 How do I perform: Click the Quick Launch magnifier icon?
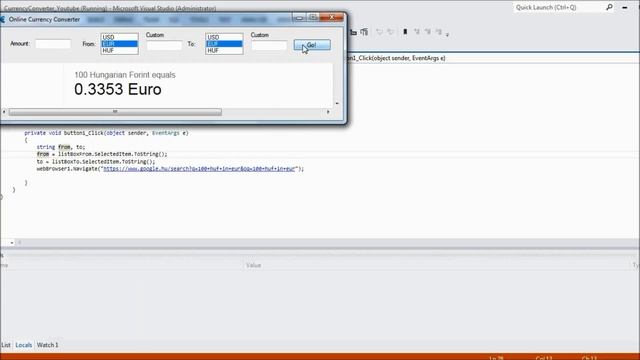tap(609, 7)
